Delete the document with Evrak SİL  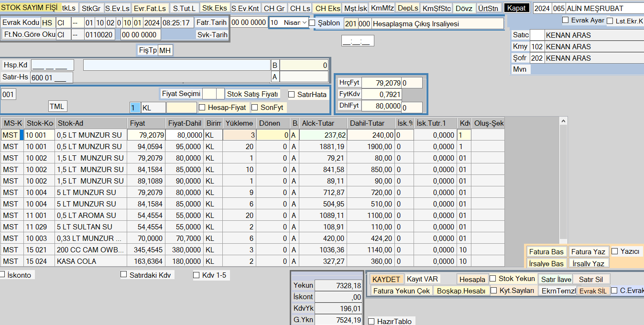592,291
